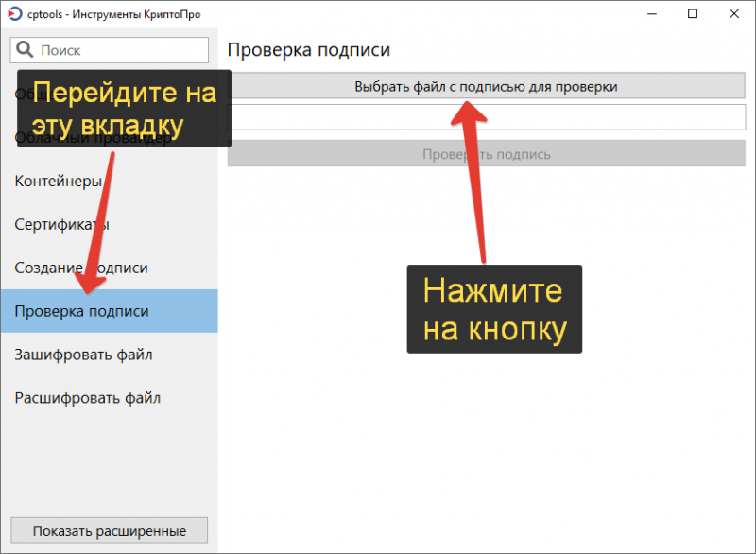Click Показать расширенные button
756x554 pixels.
click(x=110, y=530)
